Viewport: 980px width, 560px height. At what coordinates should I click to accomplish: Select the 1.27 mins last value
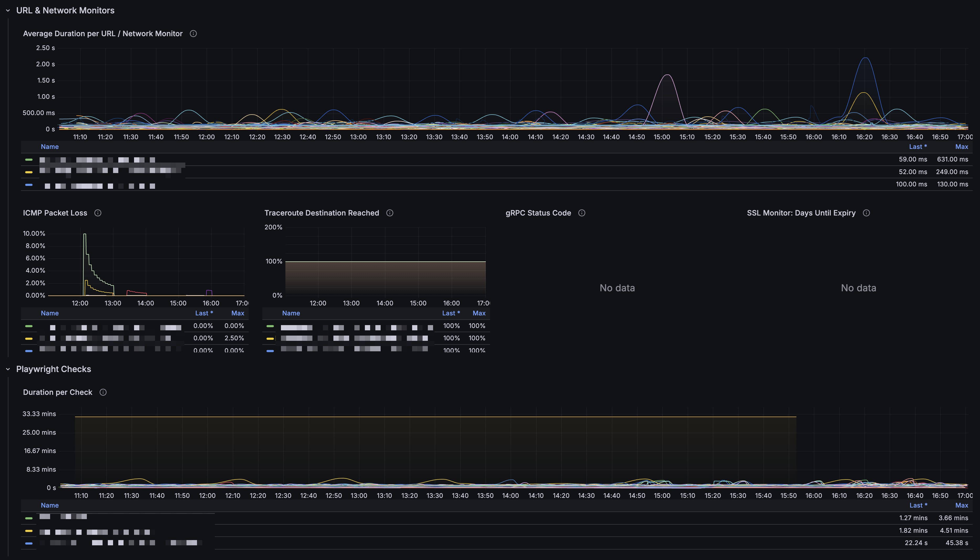pyautogui.click(x=913, y=518)
